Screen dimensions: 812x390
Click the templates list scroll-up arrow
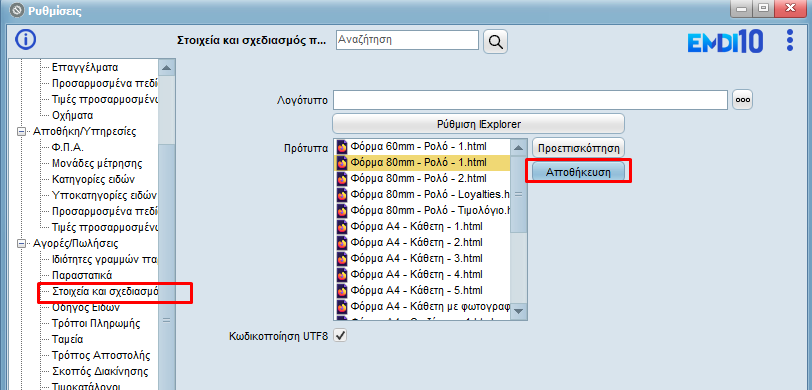519,147
